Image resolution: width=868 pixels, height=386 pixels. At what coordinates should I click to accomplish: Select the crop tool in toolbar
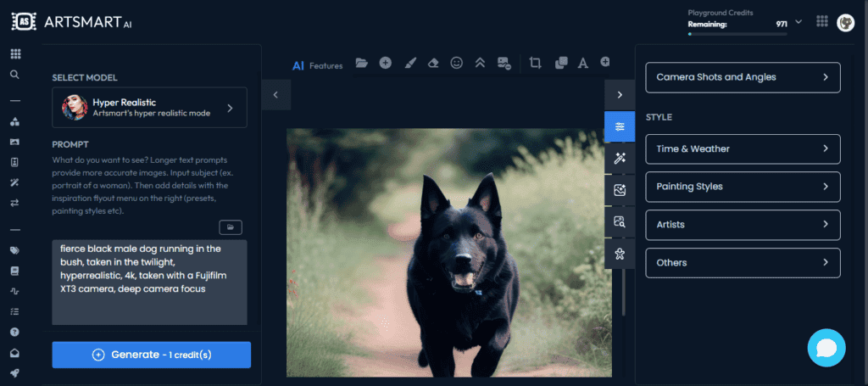(535, 63)
